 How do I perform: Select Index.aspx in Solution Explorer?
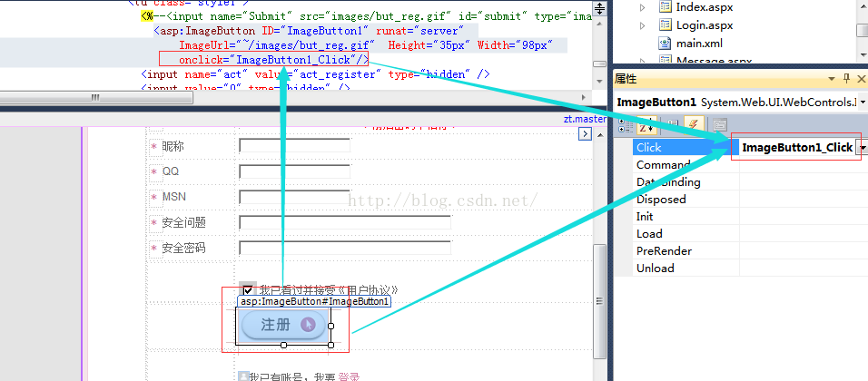pyautogui.click(x=705, y=7)
